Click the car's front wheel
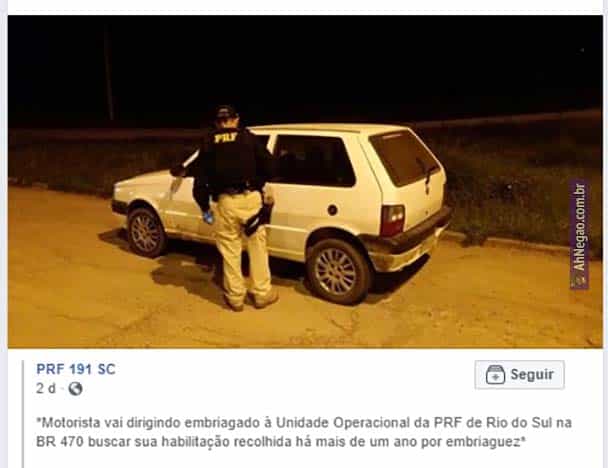Screen dimensions: 608x468 (146, 233)
